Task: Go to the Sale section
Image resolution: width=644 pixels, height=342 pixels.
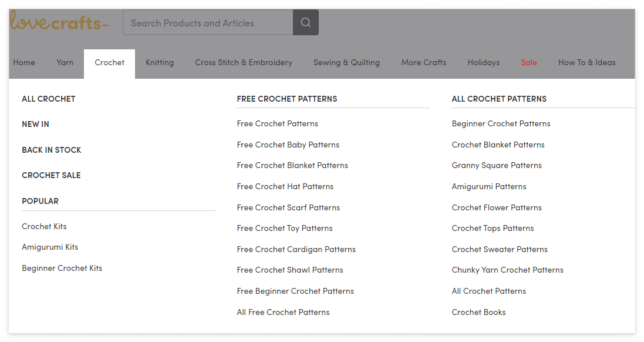Action: (x=528, y=62)
